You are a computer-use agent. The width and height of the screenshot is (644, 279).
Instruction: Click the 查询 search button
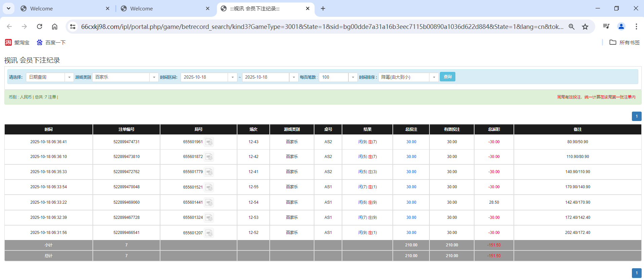(x=447, y=77)
